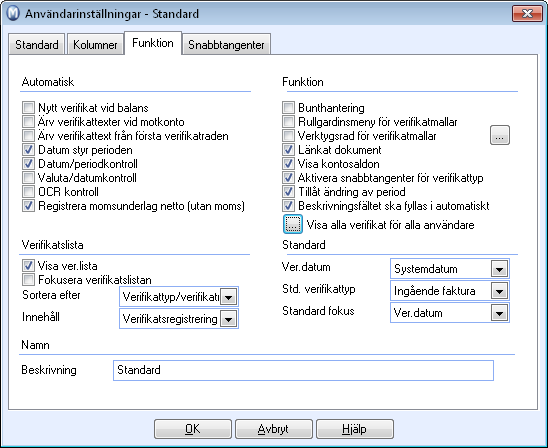Toggle the Bunthantering checkbox
548x448 pixels.
(288, 108)
